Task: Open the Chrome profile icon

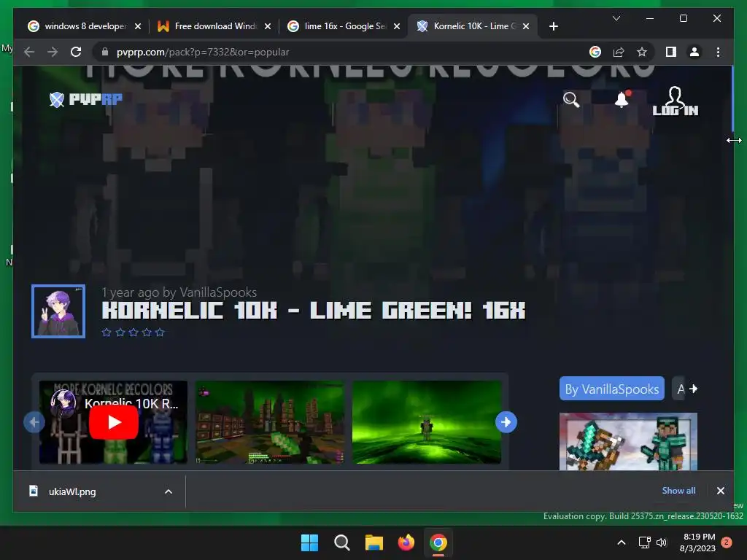Action: coord(694,52)
